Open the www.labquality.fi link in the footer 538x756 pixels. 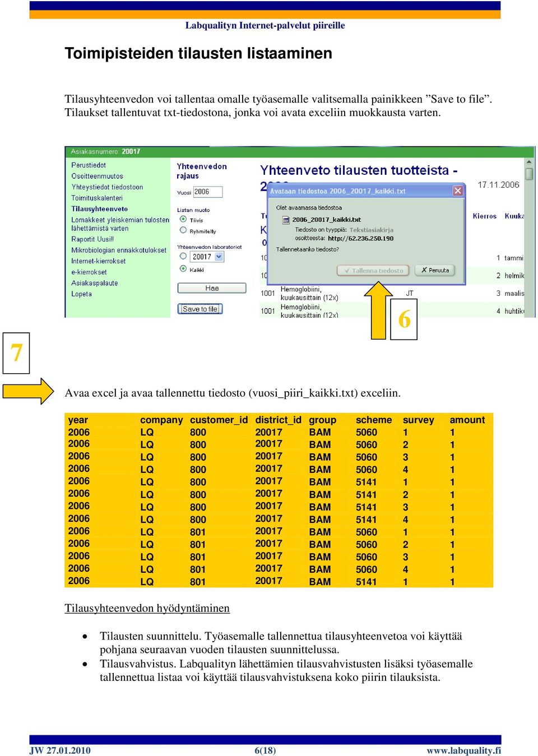tap(463, 750)
